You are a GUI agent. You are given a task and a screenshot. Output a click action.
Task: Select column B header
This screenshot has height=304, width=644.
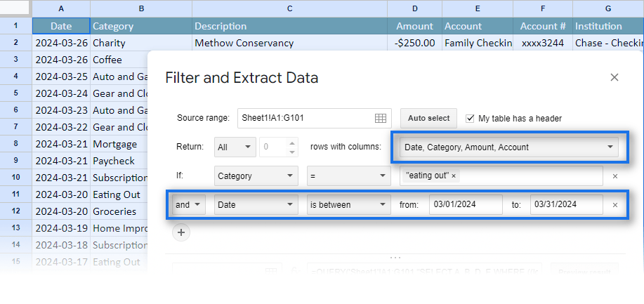[x=141, y=8]
